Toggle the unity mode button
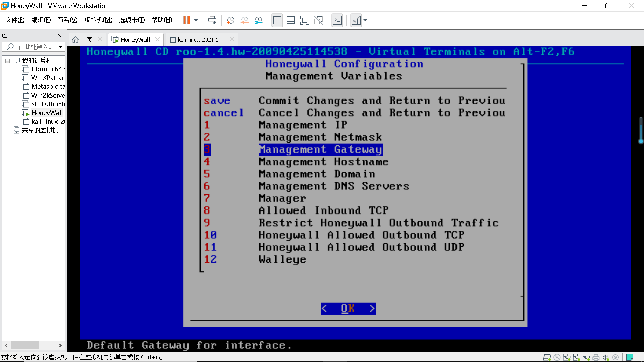The image size is (644, 362). pos(318,20)
